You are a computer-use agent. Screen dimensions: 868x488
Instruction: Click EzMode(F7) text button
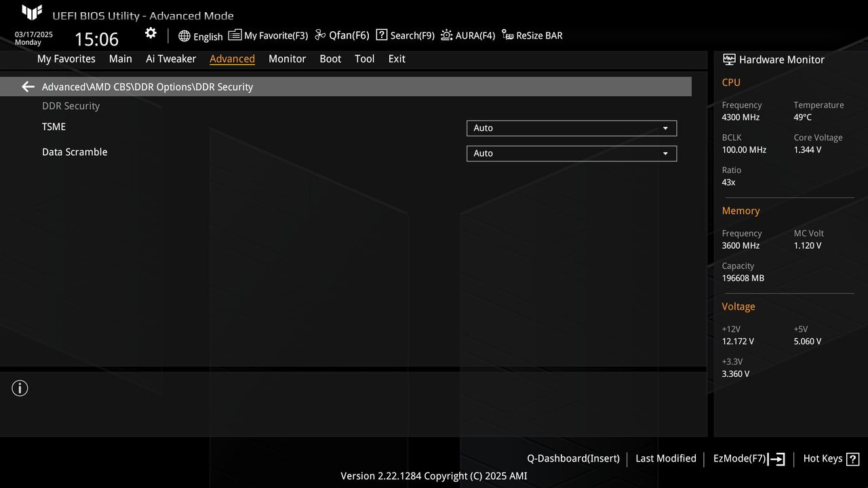(739, 459)
